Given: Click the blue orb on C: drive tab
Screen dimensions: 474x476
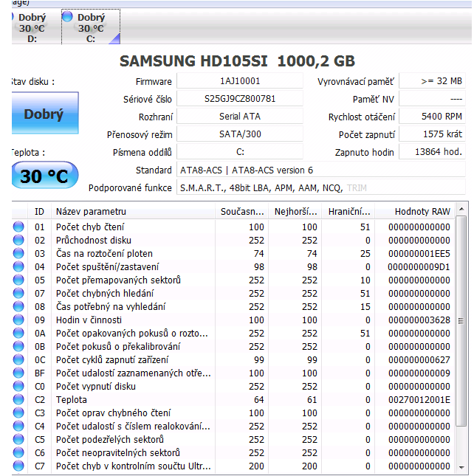Looking at the screenshot, I should pyautogui.click(x=67, y=16).
